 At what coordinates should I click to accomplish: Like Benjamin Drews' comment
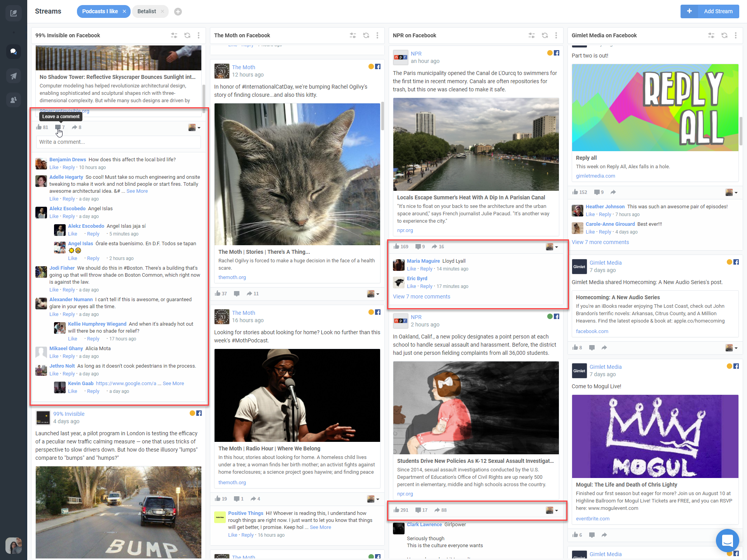pyautogui.click(x=54, y=167)
